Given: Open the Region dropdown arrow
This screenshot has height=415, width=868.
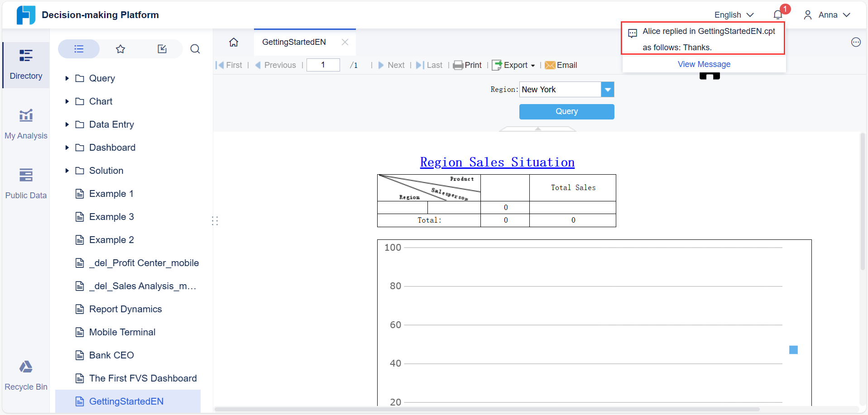Looking at the screenshot, I should (x=608, y=90).
